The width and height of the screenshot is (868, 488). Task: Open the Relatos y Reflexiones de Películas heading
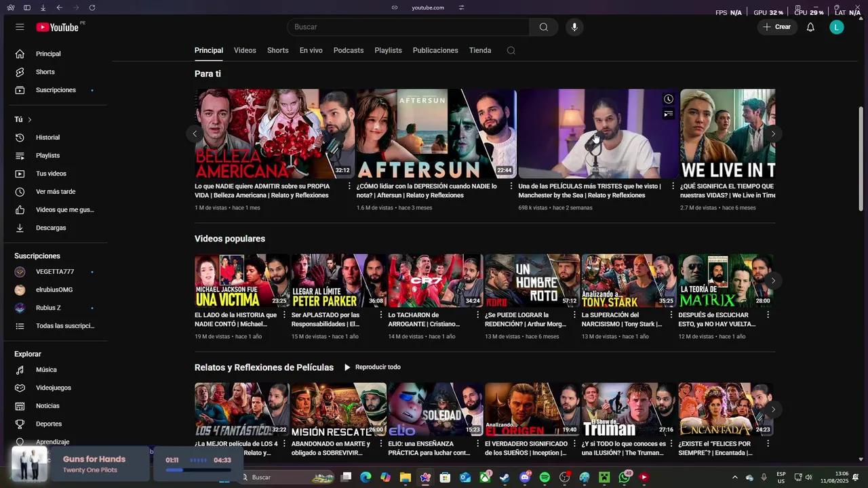pos(264,367)
